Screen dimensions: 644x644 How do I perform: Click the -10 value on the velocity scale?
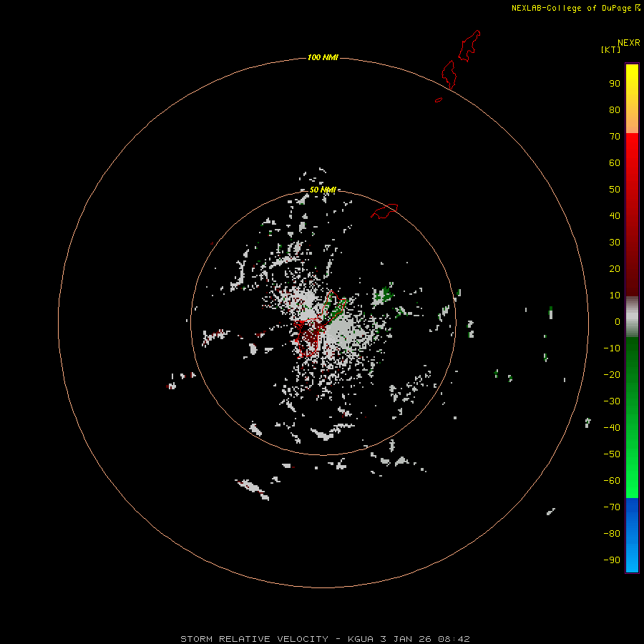(x=612, y=348)
